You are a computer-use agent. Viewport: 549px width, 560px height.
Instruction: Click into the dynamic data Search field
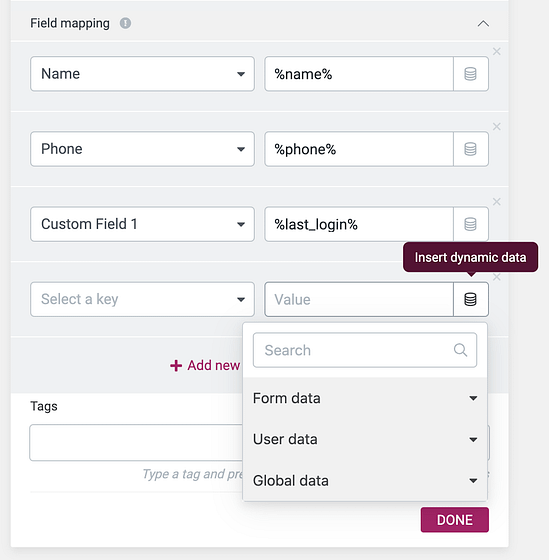point(365,350)
